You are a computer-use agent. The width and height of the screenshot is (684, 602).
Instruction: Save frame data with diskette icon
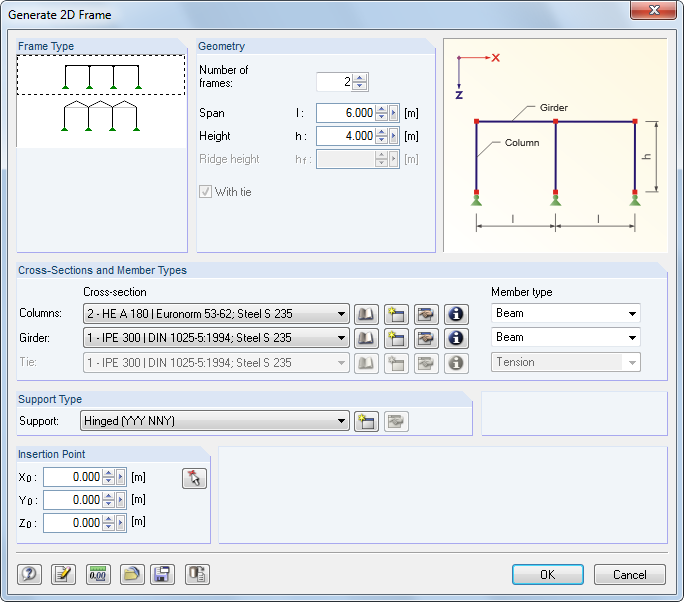pos(162,574)
